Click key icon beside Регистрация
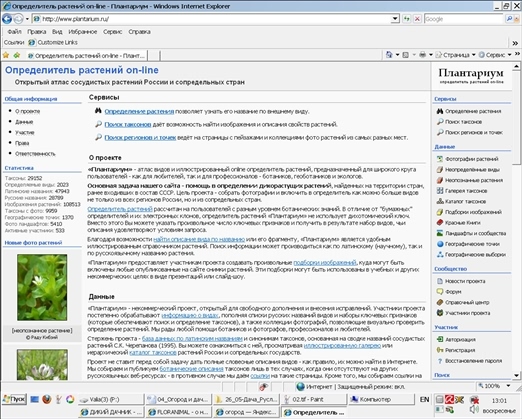The height and width of the screenshot is (419, 522). pos(440,350)
